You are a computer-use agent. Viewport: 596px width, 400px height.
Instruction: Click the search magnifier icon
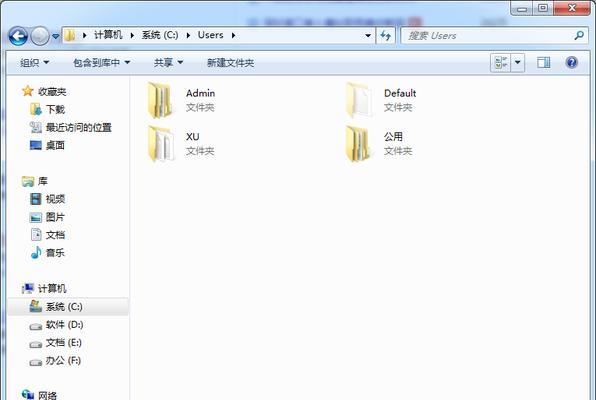click(x=579, y=36)
